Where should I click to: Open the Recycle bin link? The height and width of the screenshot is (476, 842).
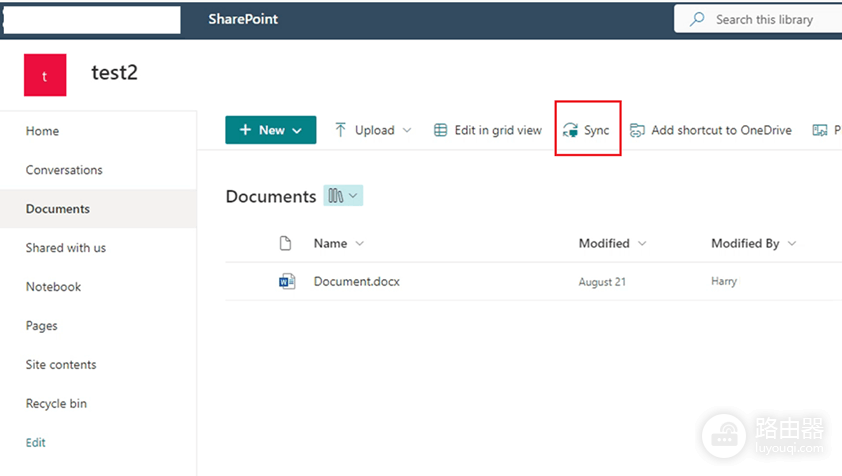coord(56,403)
